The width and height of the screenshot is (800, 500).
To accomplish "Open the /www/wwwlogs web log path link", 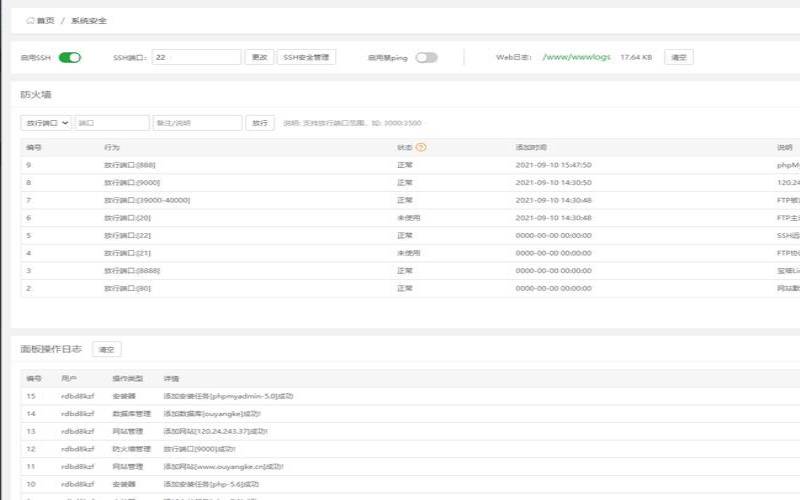I will 577,57.
